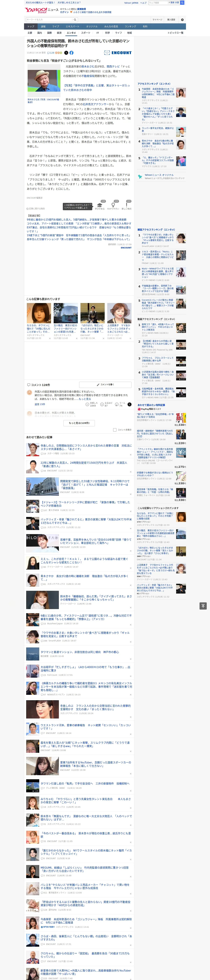Screen dimensions: 210x980
Task: Click 共感した smiley reaction on first comment
Action: point(87,404)
